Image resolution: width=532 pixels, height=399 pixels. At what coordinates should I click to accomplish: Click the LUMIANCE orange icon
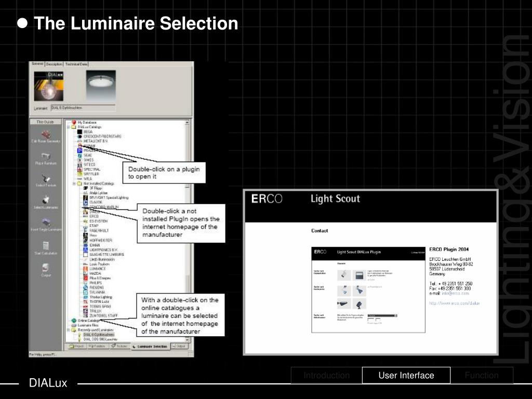[x=86, y=269]
